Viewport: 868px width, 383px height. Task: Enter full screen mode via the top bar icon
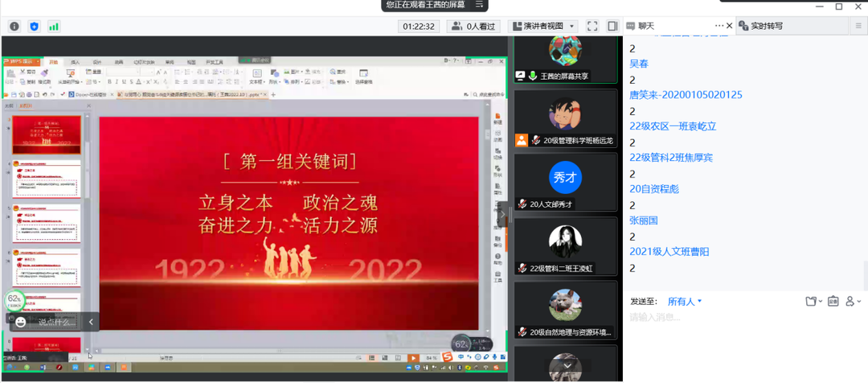592,27
